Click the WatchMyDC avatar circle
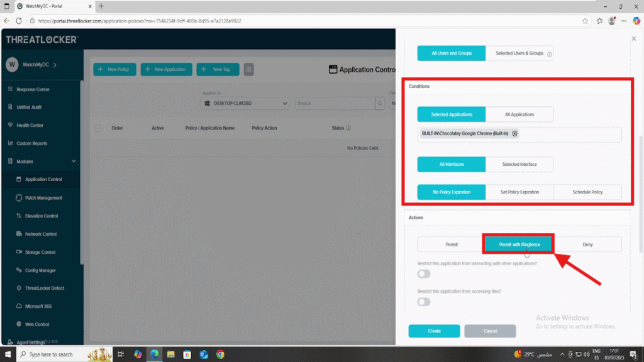The height and width of the screenshot is (362, 644). (x=12, y=65)
